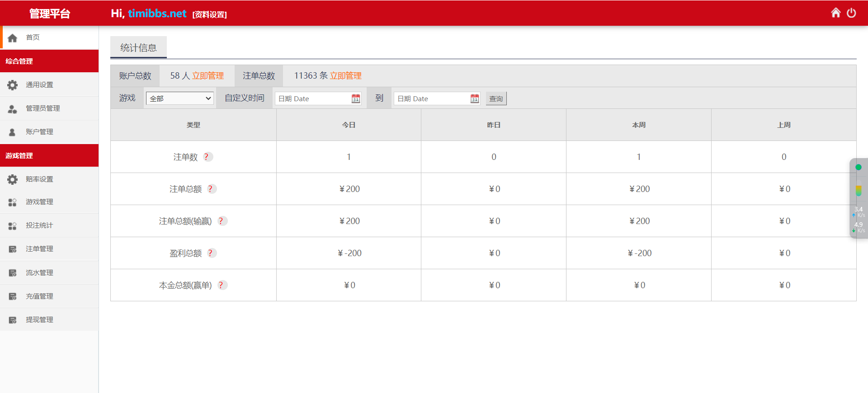This screenshot has width=868, height=393.
Task: Open the start date calendar picker icon
Action: pyautogui.click(x=356, y=98)
